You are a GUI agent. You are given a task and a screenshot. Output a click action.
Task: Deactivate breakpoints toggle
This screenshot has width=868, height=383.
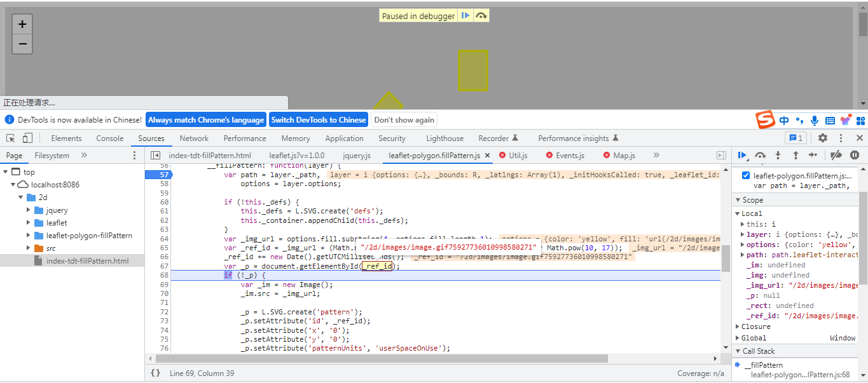click(836, 155)
